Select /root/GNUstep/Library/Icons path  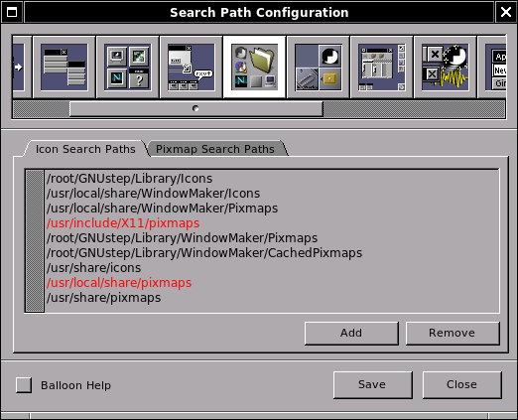tap(272, 179)
